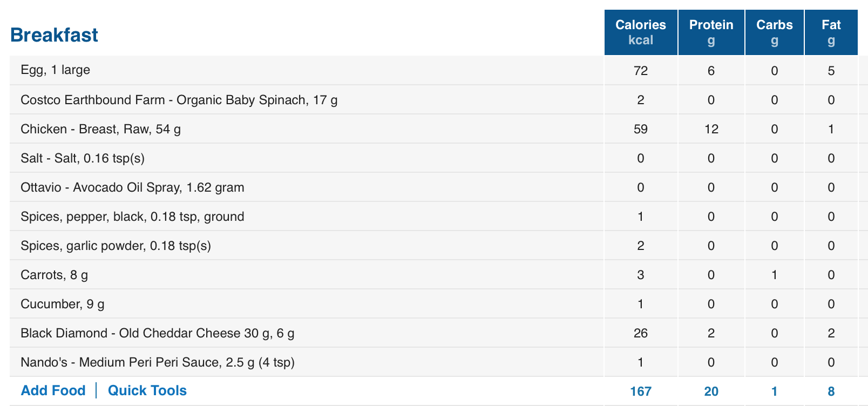
Task: Open Nando's Medium Peri Peri Sauce entry
Action: click(157, 362)
